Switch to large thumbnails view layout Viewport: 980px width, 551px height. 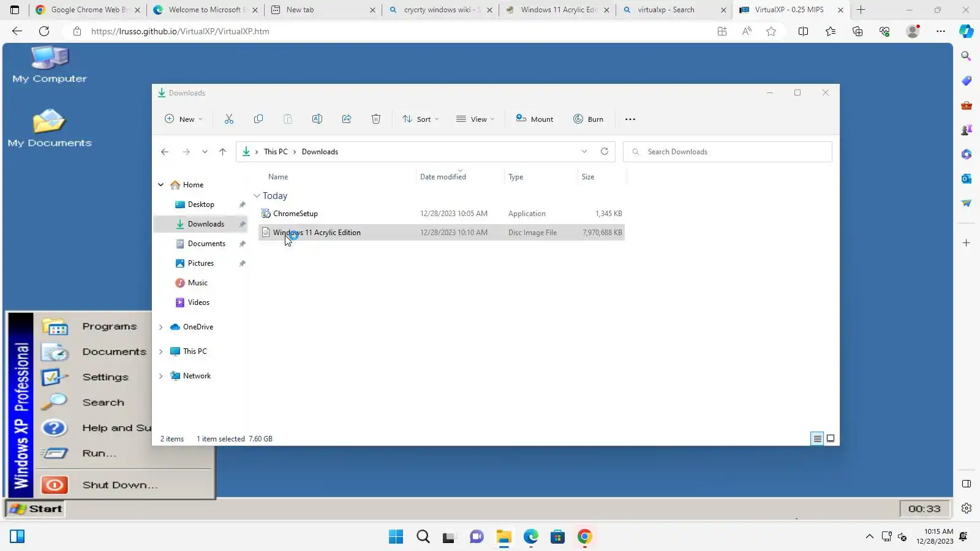pyautogui.click(x=831, y=438)
